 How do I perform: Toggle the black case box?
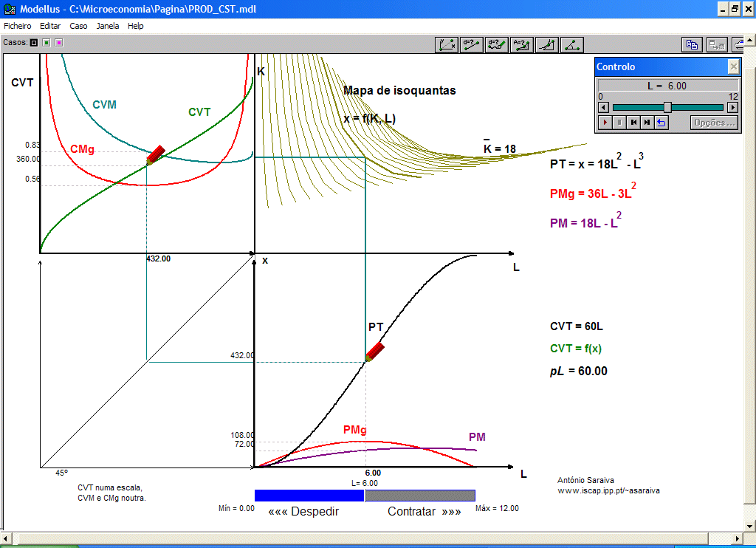tap(34, 43)
